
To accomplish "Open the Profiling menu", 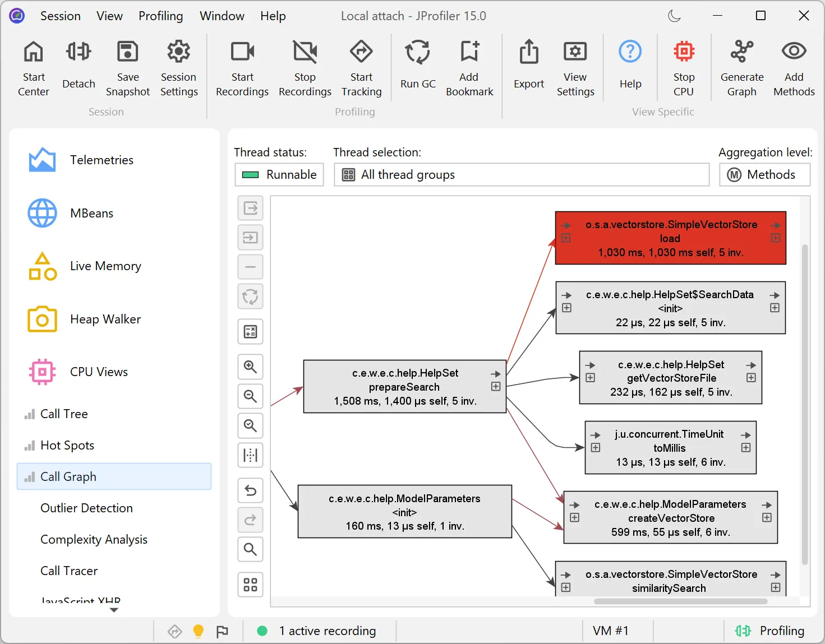I will point(160,16).
